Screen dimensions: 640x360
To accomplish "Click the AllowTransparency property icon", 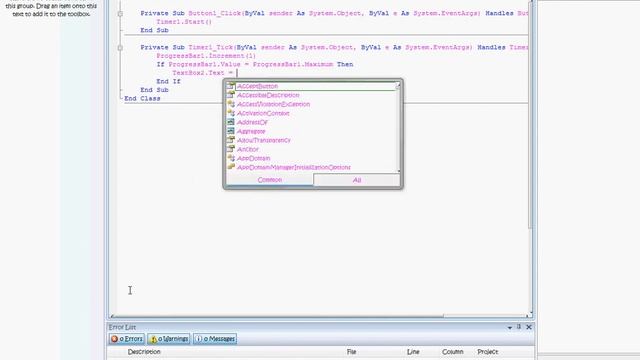I will click(x=231, y=140).
